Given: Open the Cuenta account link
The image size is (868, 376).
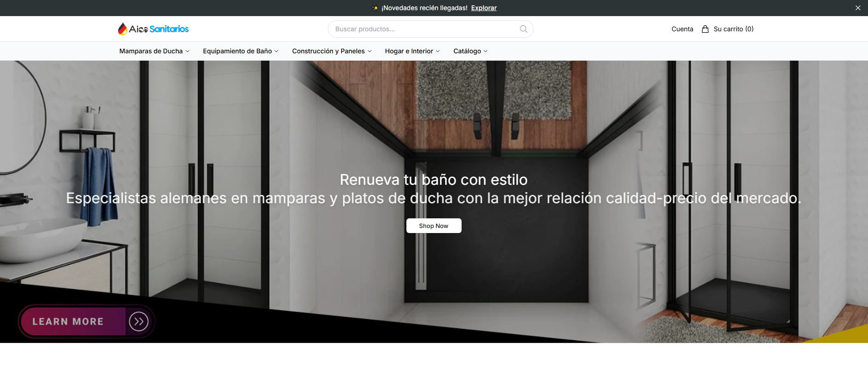Looking at the screenshot, I should point(682,29).
